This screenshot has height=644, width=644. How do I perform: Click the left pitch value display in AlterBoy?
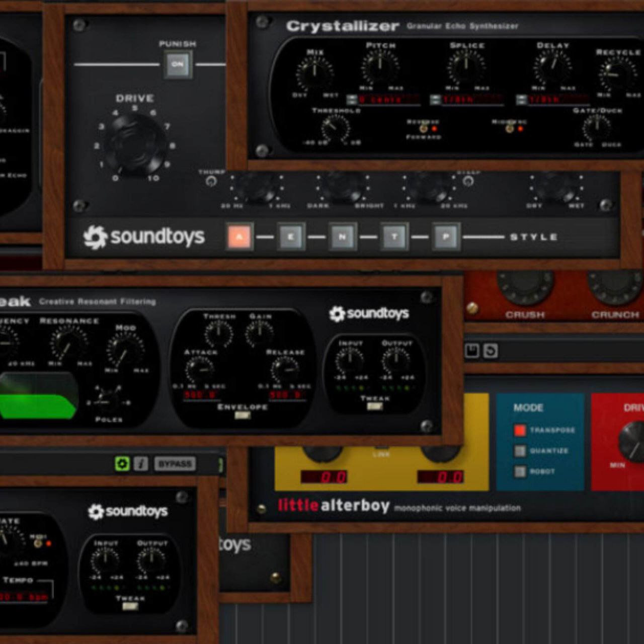(324, 477)
